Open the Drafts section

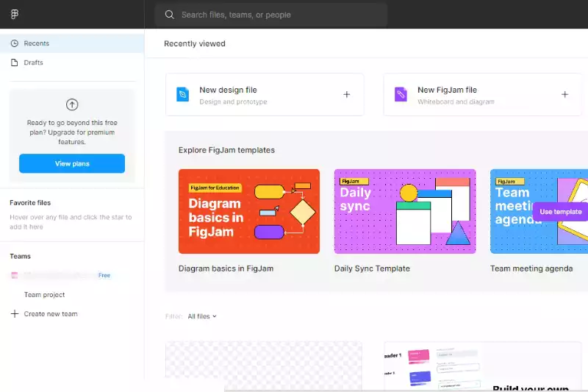(x=72, y=63)
